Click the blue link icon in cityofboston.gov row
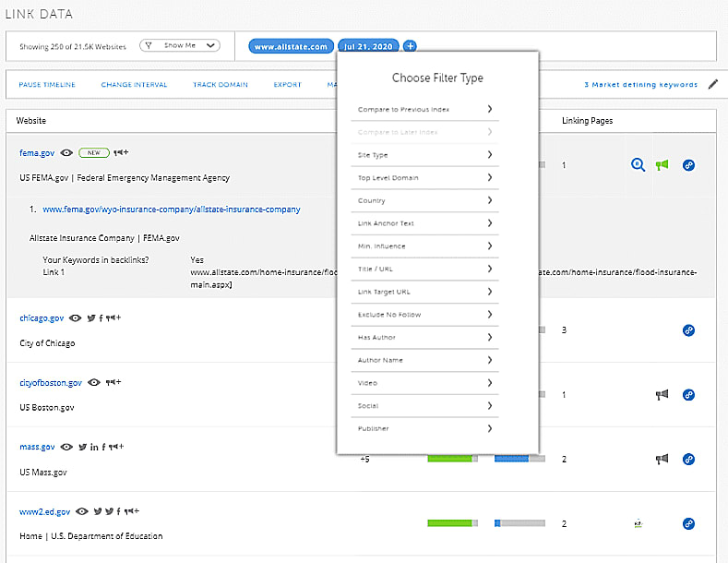This screenshot has width=728, height=563. 688,395
